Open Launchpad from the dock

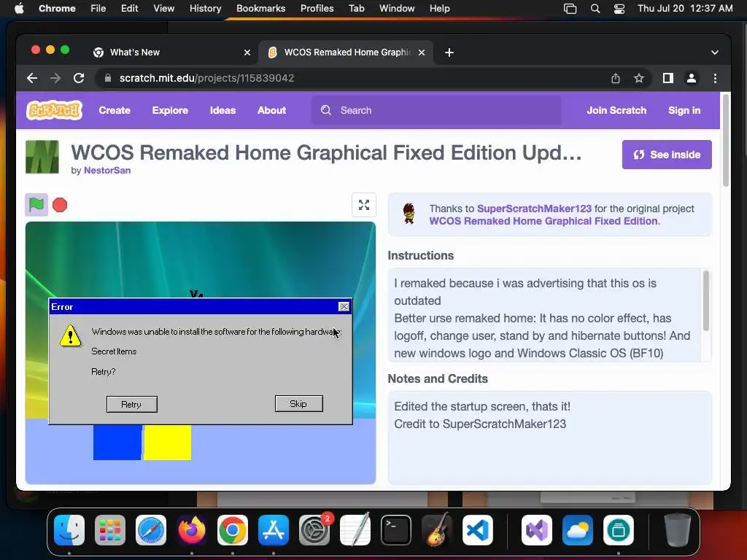pyautogui.click(x=110, y=530)
